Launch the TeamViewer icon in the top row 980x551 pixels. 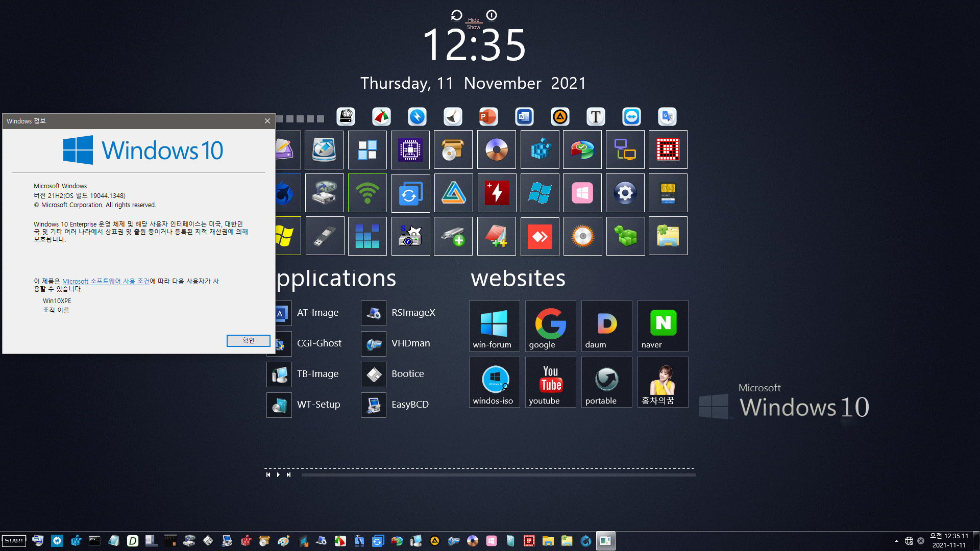(x=631, y=117)
